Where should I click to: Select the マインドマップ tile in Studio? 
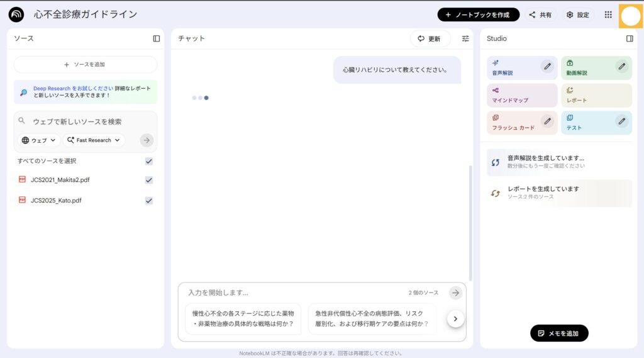(x=521, y=95)
